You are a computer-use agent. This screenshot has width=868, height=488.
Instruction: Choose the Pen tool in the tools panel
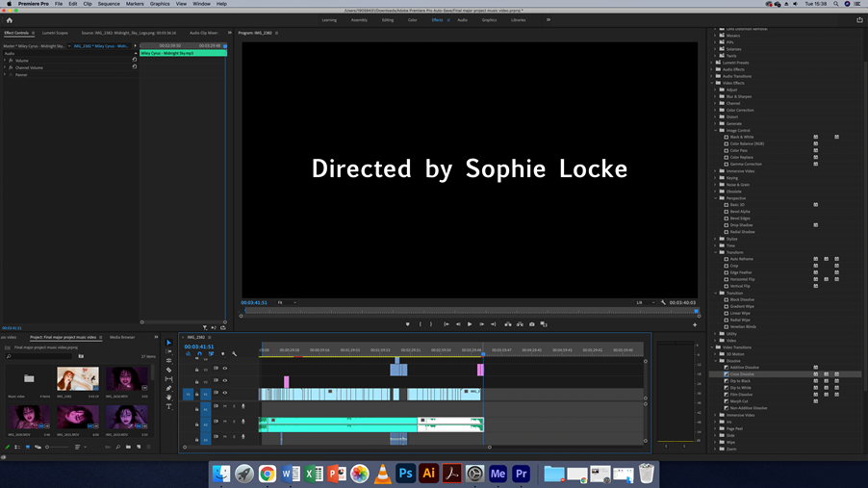click(168, 388)
